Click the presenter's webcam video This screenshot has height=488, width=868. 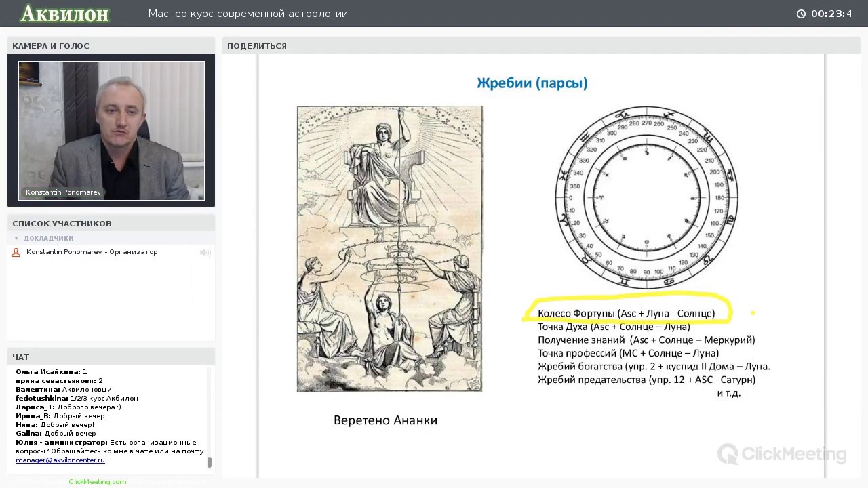tap(111, 131)
